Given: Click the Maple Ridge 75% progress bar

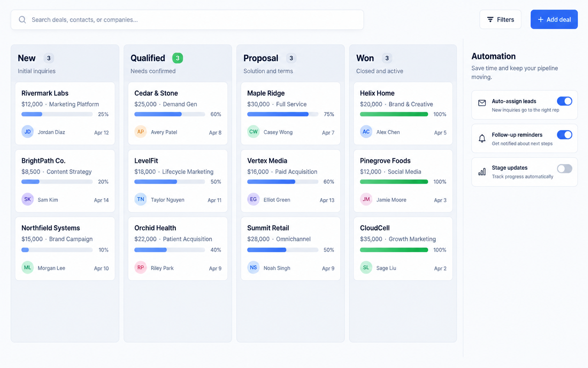Looking at the screenshot, I should click(283, 114).
